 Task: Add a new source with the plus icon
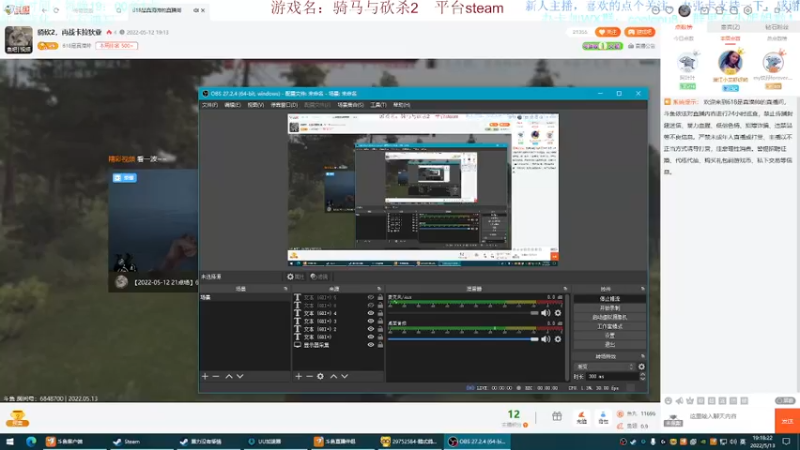point(298,376)
